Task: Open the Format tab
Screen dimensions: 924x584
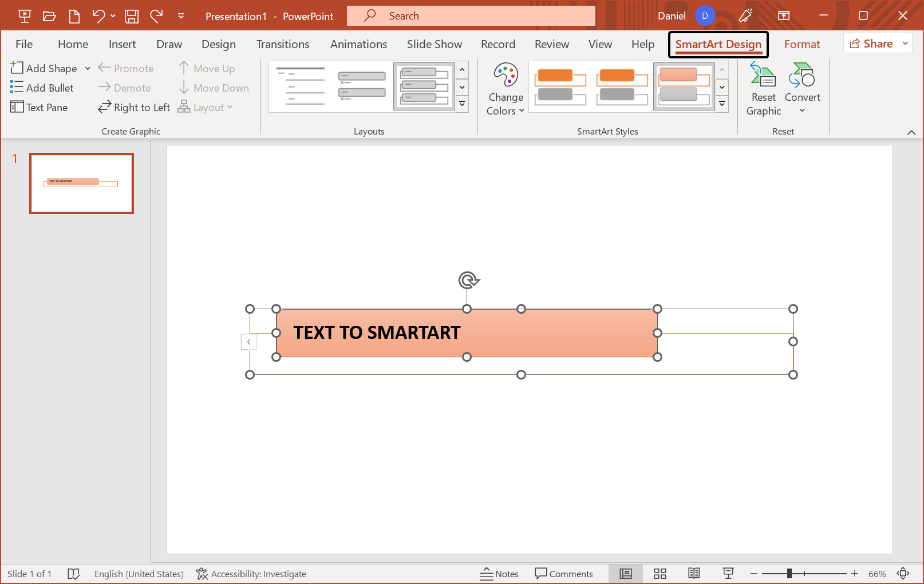Action: [x=802, y=44]
